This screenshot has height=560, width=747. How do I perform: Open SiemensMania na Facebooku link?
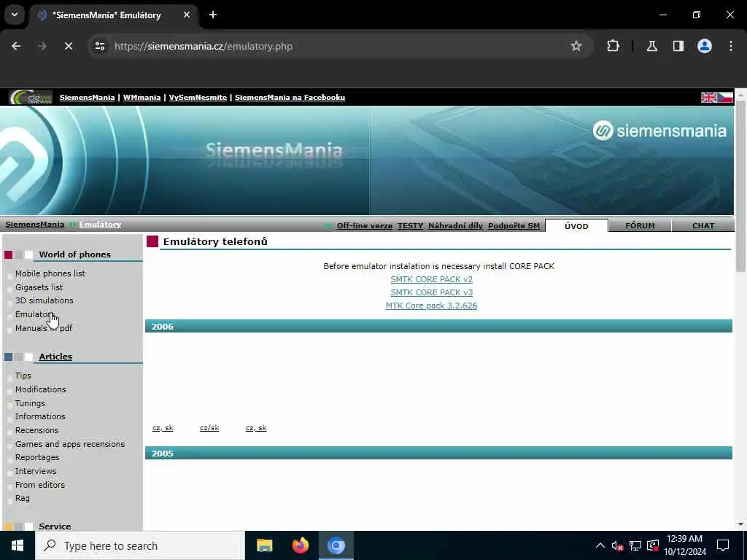point(290,97)
